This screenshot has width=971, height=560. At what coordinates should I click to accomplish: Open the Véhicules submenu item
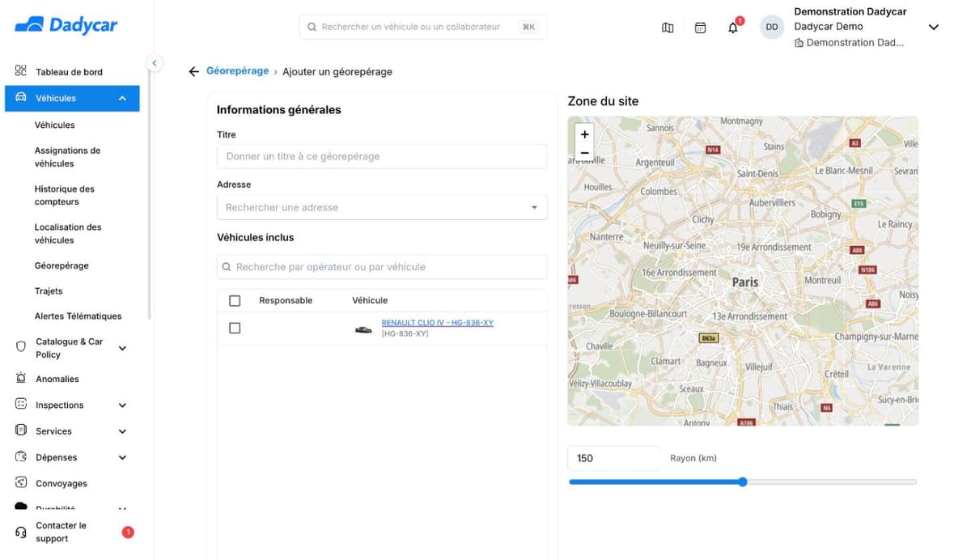54,125
